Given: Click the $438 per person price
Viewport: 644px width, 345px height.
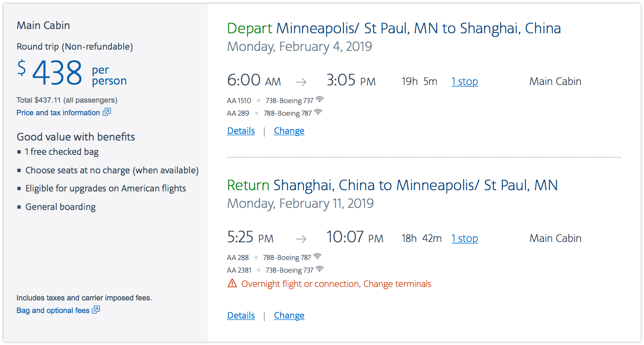Looking at the screenshot, I should (57, 73).
